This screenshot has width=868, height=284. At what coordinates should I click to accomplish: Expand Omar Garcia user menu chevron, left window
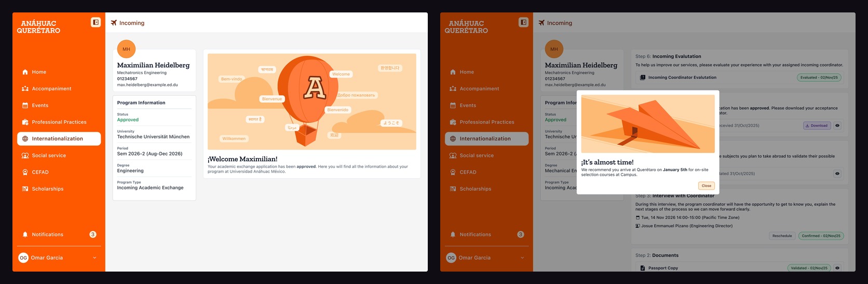(x=94, y=258)
